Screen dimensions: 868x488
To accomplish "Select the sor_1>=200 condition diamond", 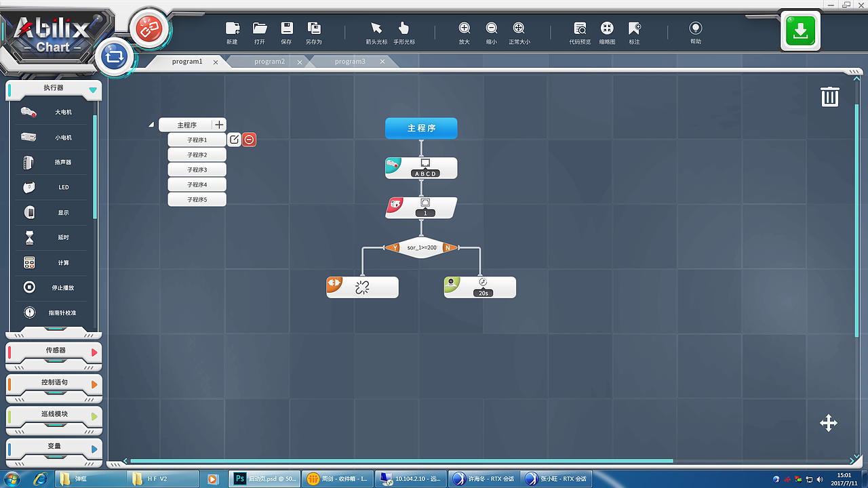I will click(421, 247).
